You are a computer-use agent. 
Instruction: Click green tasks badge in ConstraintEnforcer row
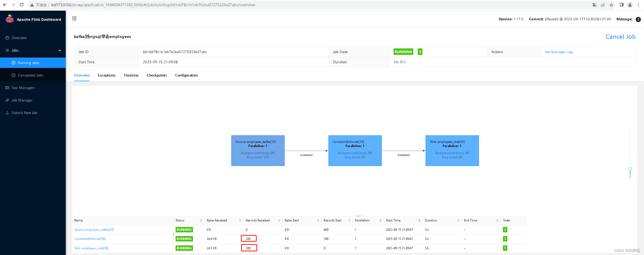pyautogui.click(x=505, y=239)
